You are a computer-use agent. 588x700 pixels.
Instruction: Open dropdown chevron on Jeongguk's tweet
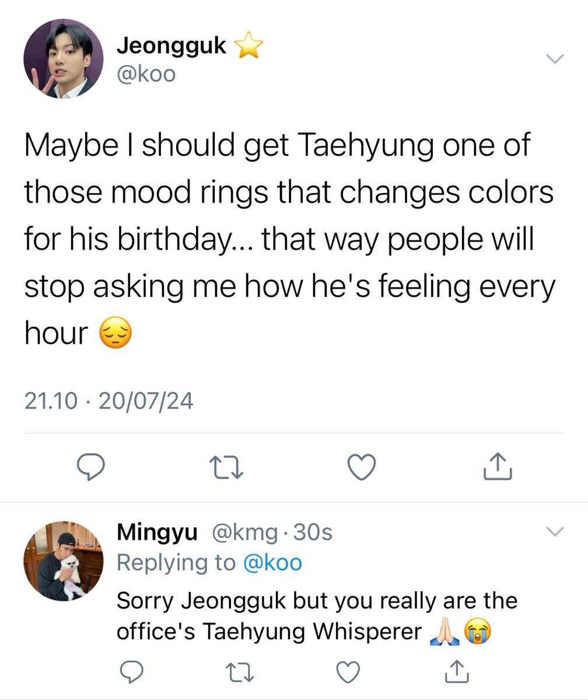click(x=554, y=58)
